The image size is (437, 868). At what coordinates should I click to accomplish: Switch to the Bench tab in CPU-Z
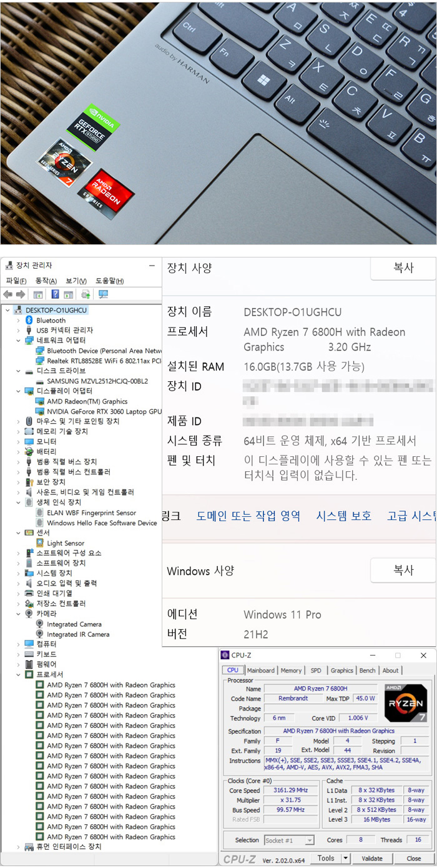tap(368, 670)
